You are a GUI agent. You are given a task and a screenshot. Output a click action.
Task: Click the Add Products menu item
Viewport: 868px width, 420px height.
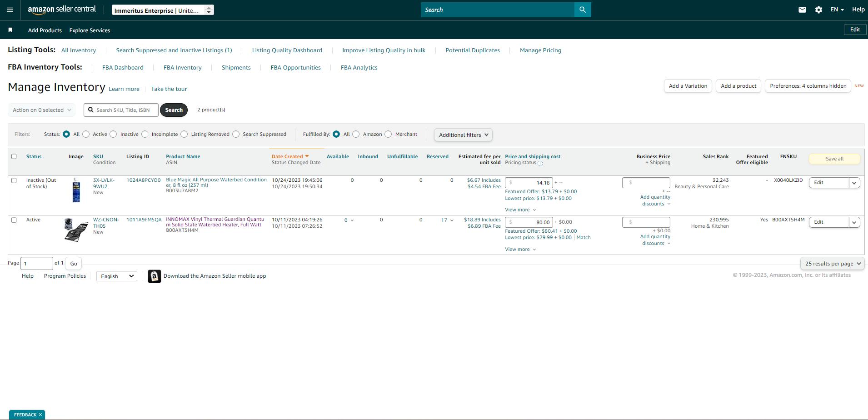pyautogui.click(x=45, y=30)
